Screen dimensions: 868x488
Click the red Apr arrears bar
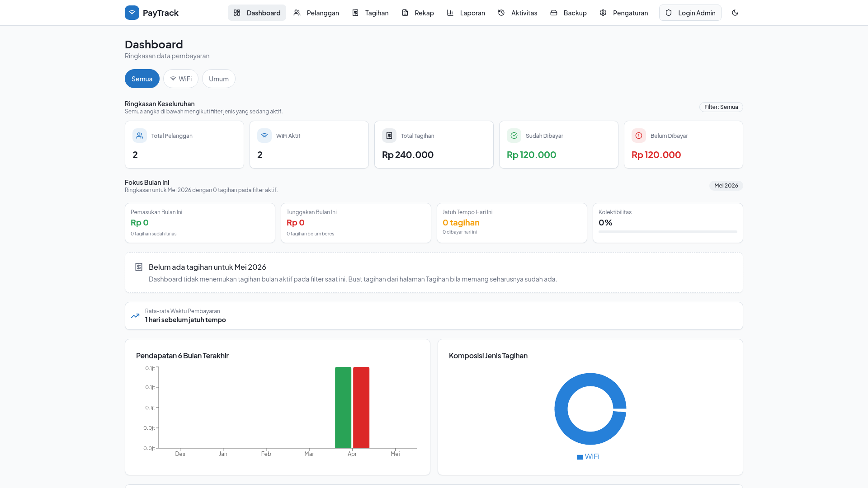click(361, 408)
